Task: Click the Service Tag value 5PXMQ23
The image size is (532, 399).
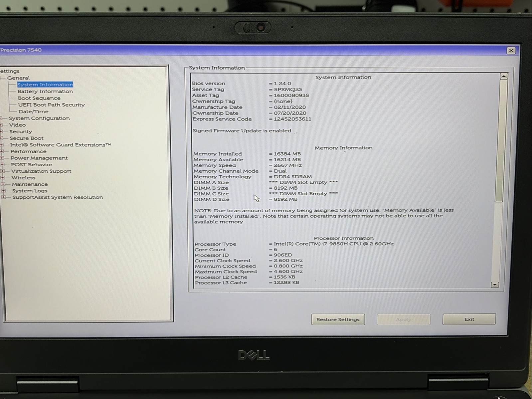Action: 288,90
